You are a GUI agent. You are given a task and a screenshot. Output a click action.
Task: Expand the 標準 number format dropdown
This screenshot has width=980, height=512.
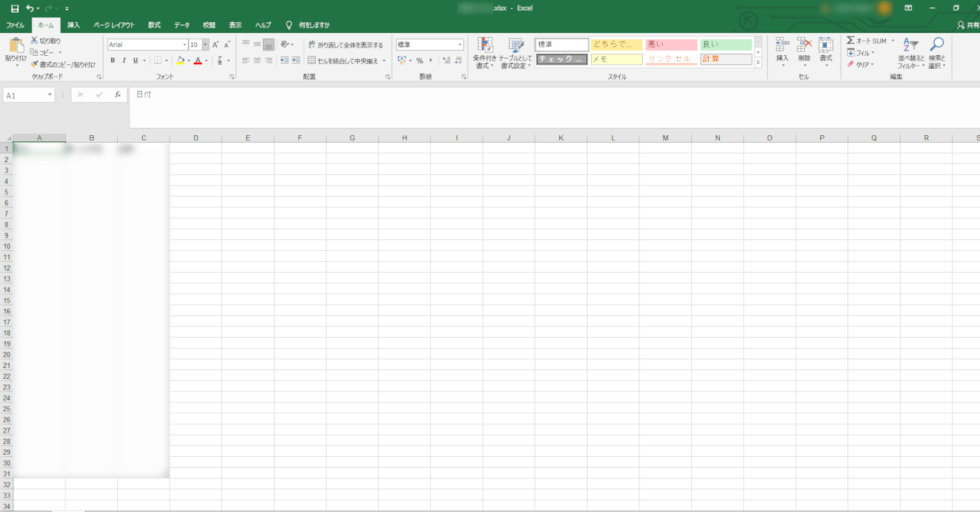[460, 45]
